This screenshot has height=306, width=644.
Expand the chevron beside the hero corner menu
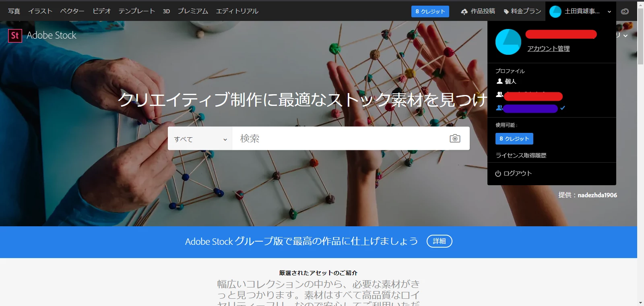click(x=625, y=36)
